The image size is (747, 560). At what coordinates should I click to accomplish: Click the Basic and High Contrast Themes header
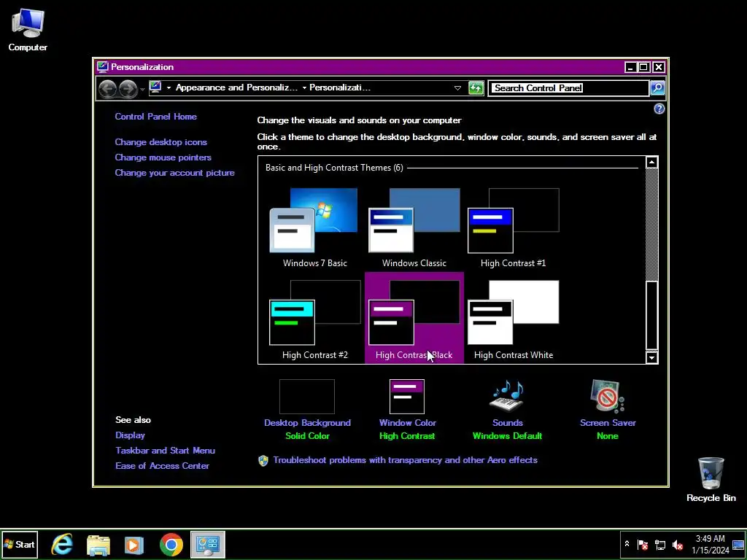(334, 168)
